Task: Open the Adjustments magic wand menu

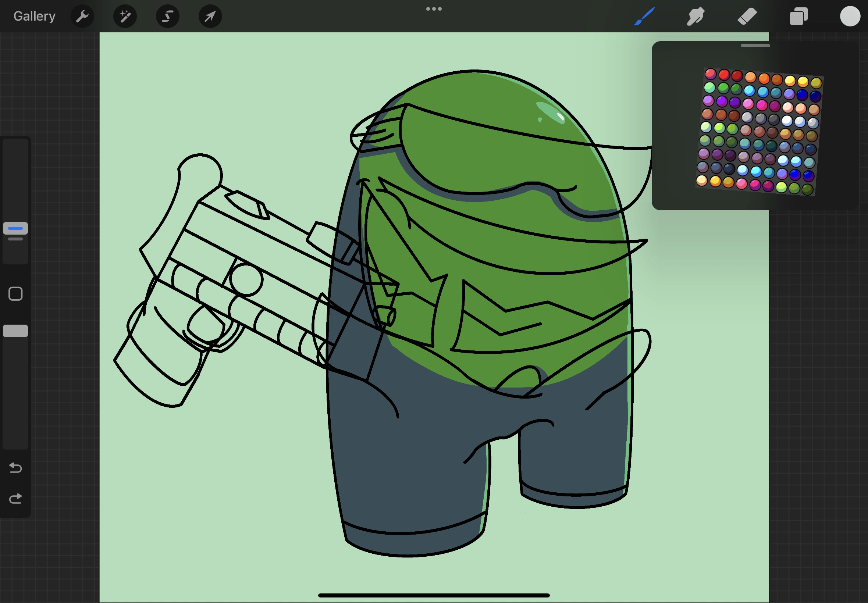Action: tap(125, 16)
